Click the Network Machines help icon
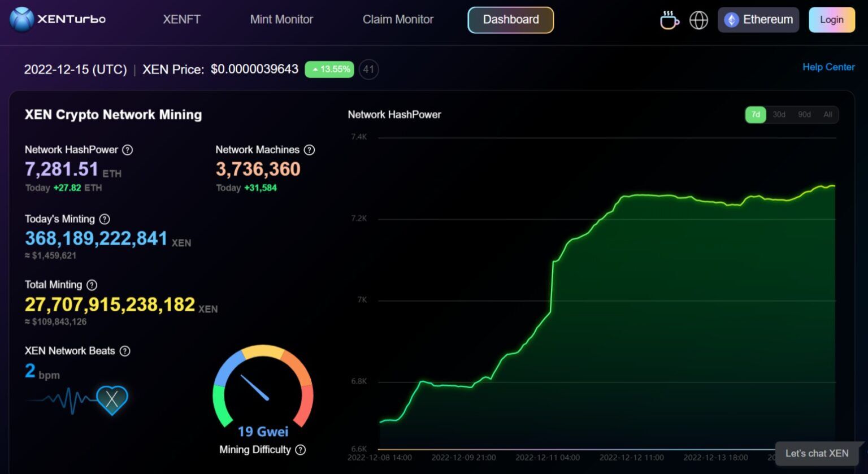Image resolution: width=868 pixels, height=474 pixels. pos(309,150)
